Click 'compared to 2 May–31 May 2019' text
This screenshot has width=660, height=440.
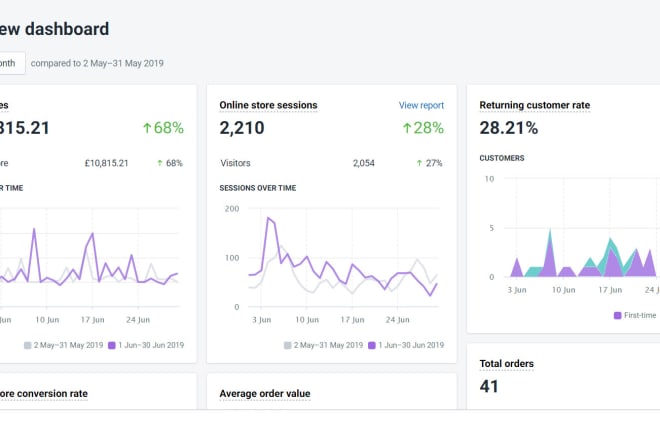coord(97,63)
